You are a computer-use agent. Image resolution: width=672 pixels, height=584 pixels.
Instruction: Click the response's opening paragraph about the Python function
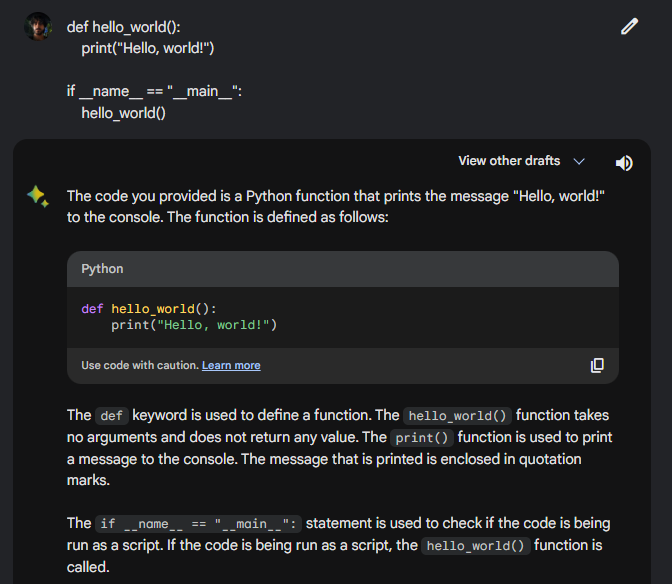(x=336, y=206)
